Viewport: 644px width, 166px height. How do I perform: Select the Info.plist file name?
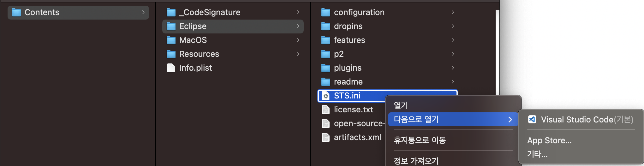coord(196,68)
